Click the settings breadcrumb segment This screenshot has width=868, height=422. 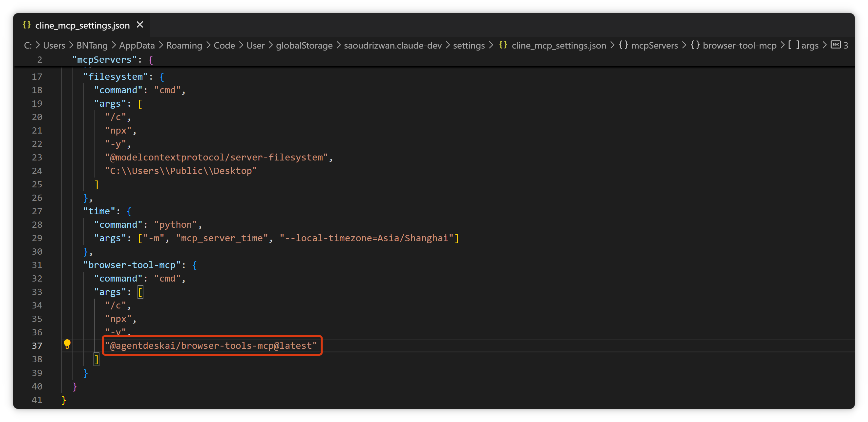pyautogui.click(x=469, y=46)
